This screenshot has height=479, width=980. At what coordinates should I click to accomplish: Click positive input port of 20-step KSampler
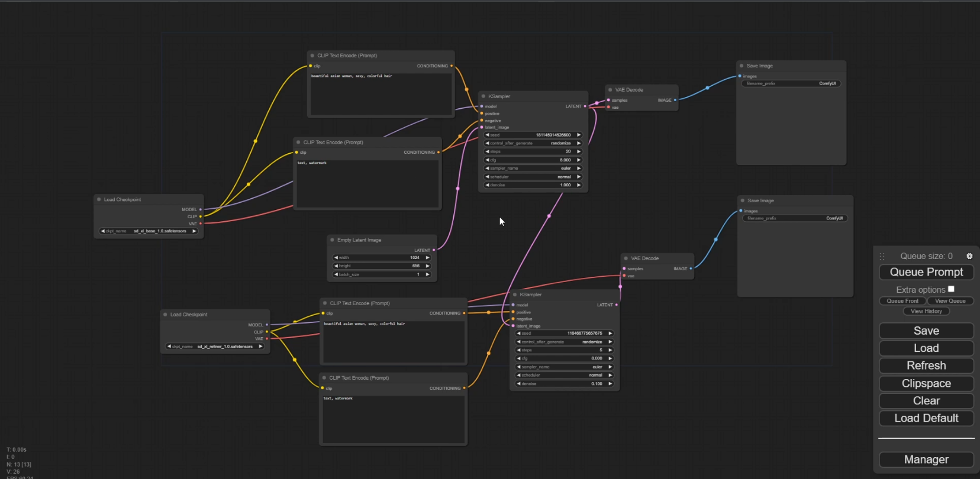[x=482, y=114]
